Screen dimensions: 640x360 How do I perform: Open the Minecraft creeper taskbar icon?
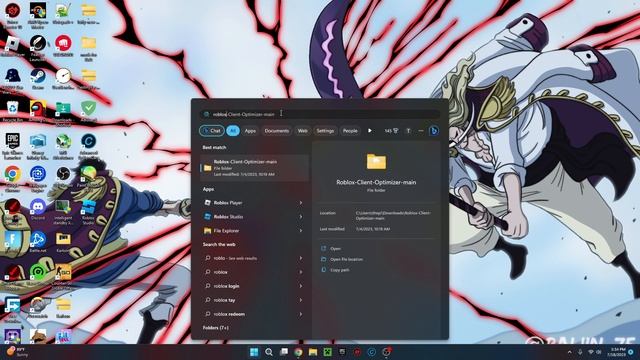point(328,352)
